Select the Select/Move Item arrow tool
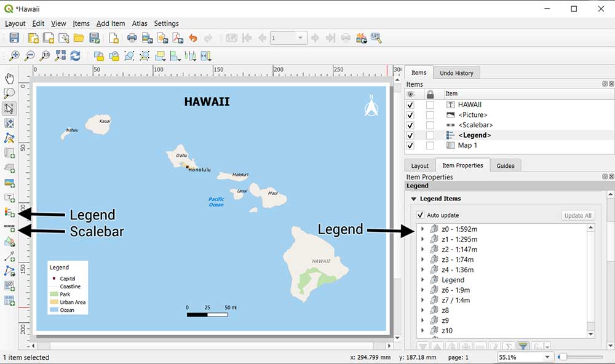 coord(9,108)
